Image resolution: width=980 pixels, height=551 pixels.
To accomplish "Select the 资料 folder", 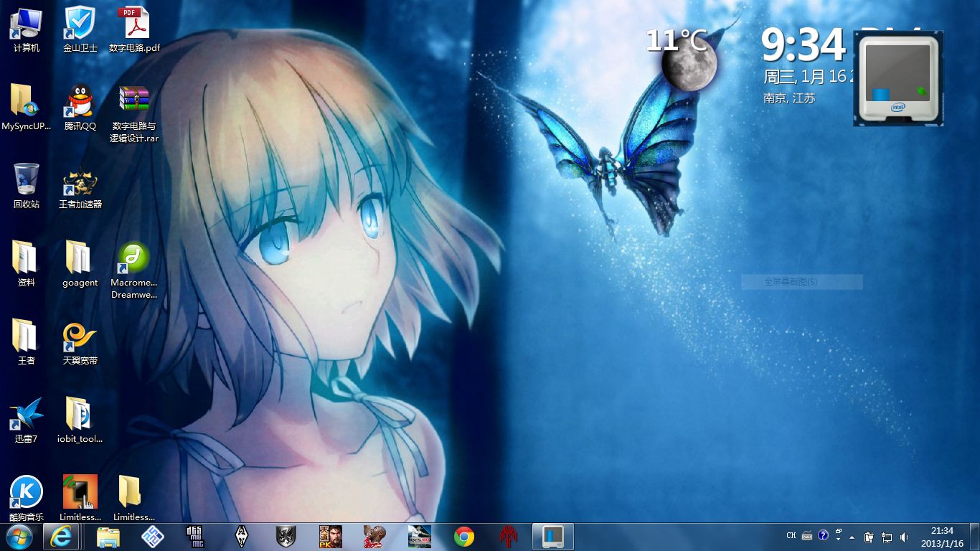I will (27, 264).
